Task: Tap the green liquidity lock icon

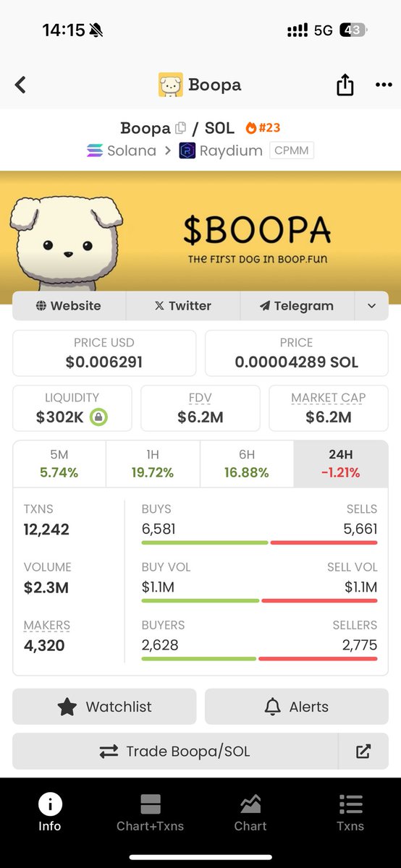Action: tap(98, 417)
